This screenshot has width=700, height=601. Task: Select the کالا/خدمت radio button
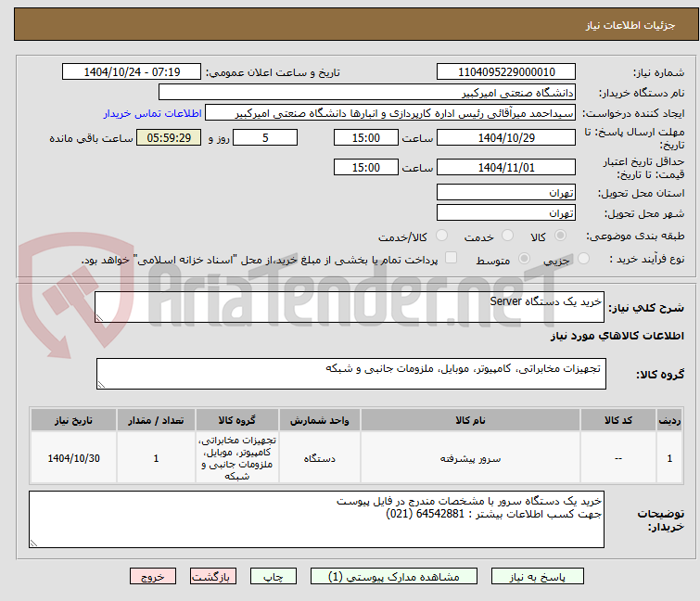[x=441, y=236]
